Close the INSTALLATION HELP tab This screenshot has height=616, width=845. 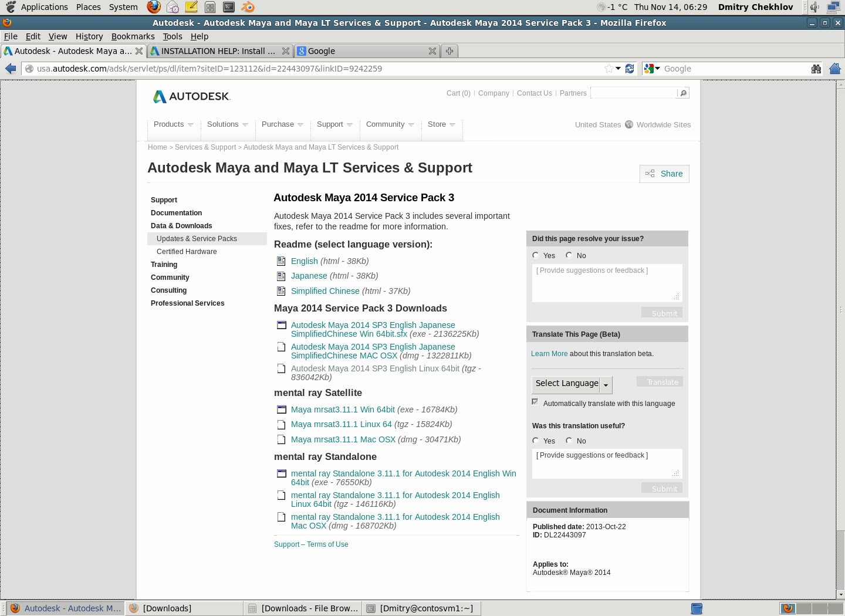coord(286,51)
